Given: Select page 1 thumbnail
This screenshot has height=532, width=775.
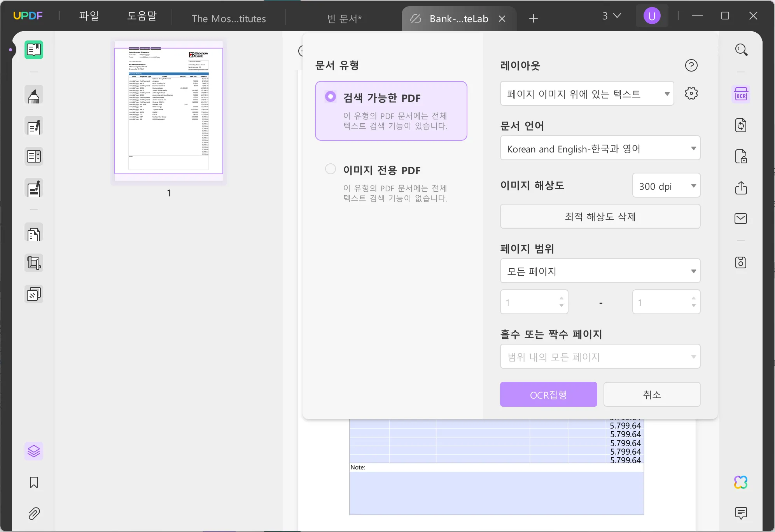Looking at the screenshot, I should point(169,111).
